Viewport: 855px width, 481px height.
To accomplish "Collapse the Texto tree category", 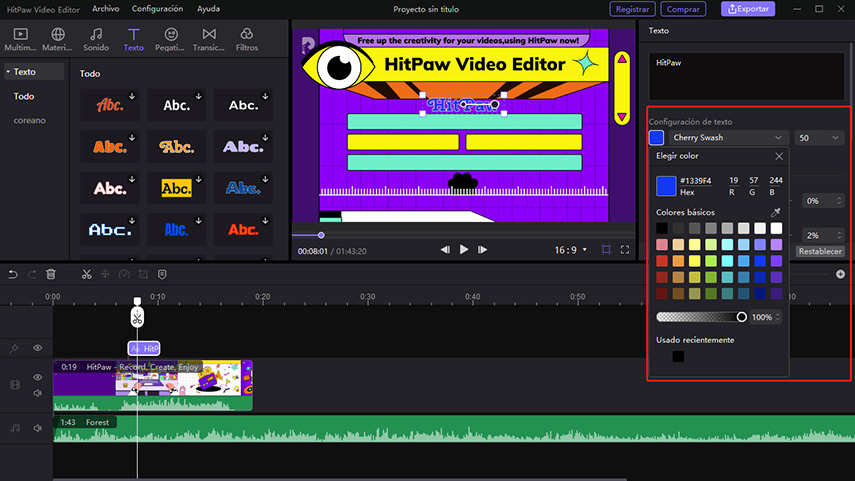I will click(x=8, y=71).
